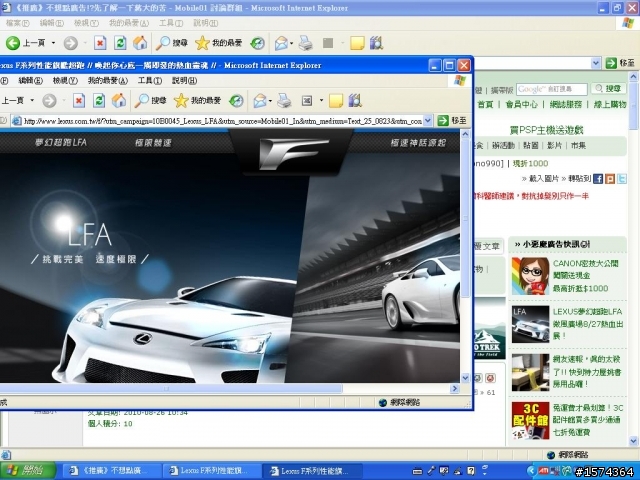Click 移至 Go button in Mobile01 window

point(620,63)
